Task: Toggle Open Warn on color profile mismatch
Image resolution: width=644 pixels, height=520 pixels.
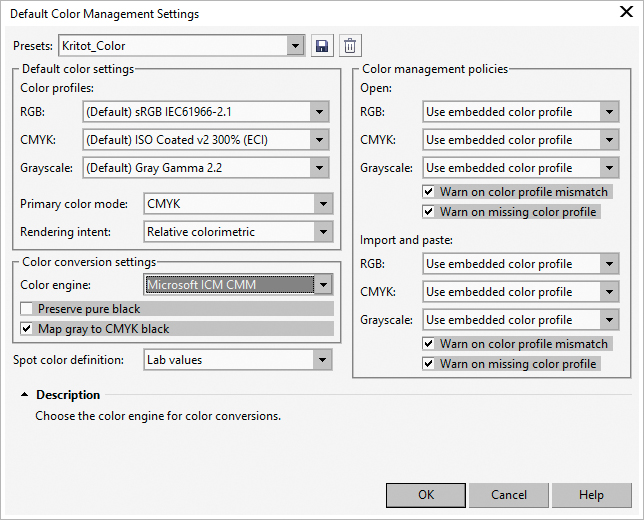Action: (428, 192)
